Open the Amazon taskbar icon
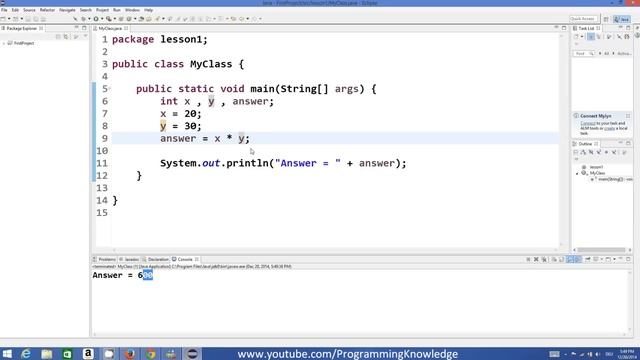Screen dimensions: 640x360 point(88,354)
